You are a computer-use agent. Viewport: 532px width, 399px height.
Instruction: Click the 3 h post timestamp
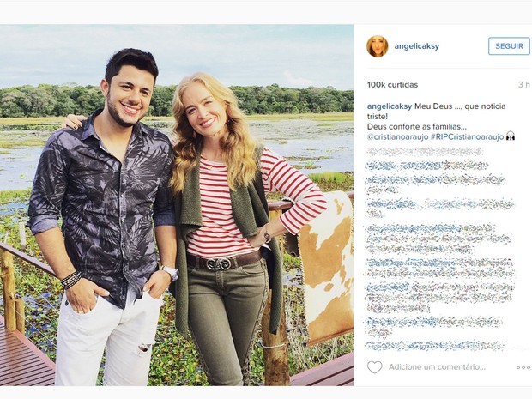pos(523,85)
